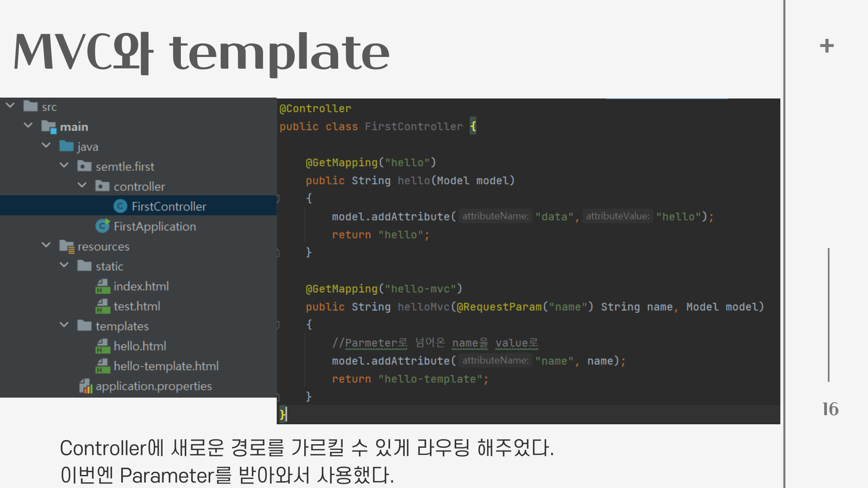
Task: Click the FirstApplication run class icon
Action: (x=103, y=226)
